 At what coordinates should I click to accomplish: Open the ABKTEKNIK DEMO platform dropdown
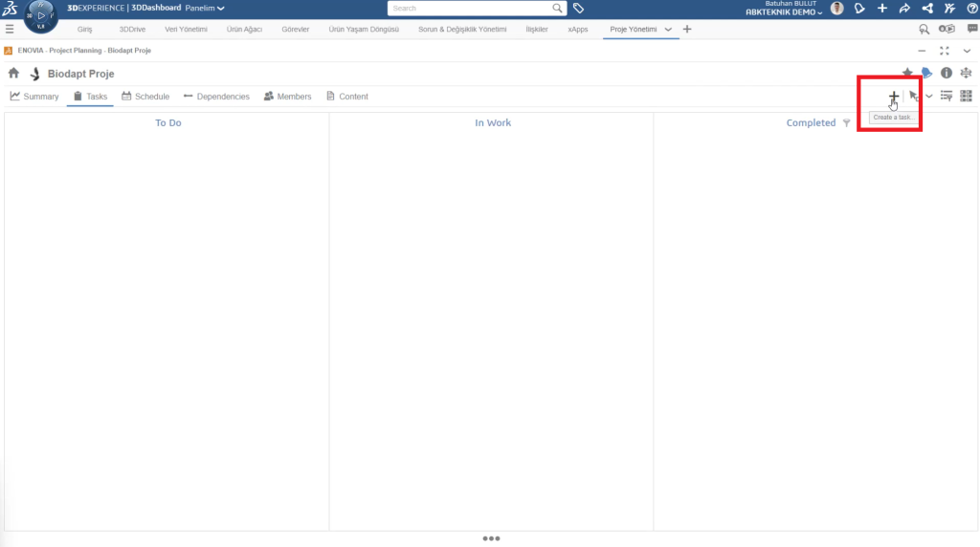(784, 12)
